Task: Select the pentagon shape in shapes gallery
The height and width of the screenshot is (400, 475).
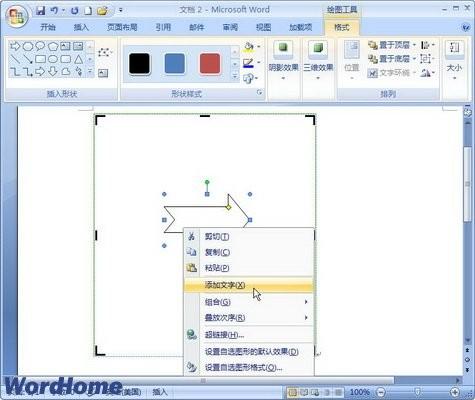Action: 53,46
